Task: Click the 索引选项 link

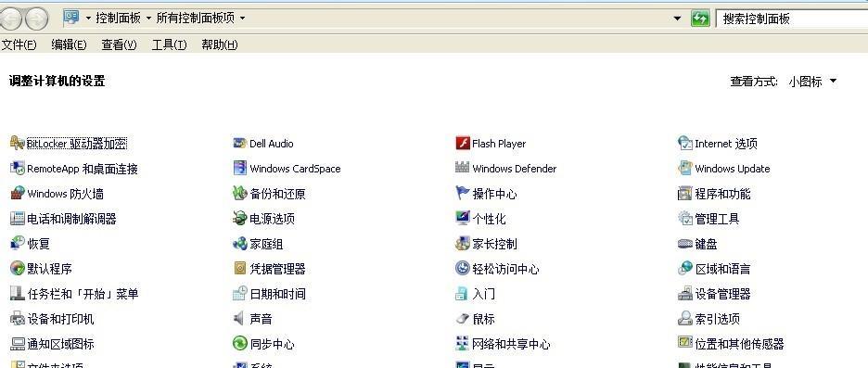Action: click(x=717, y=319)
